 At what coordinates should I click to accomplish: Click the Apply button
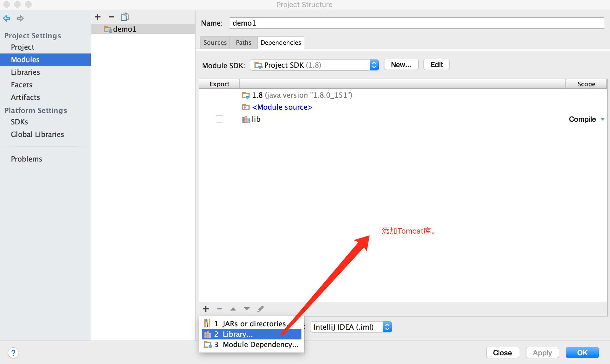pos(542,353)
